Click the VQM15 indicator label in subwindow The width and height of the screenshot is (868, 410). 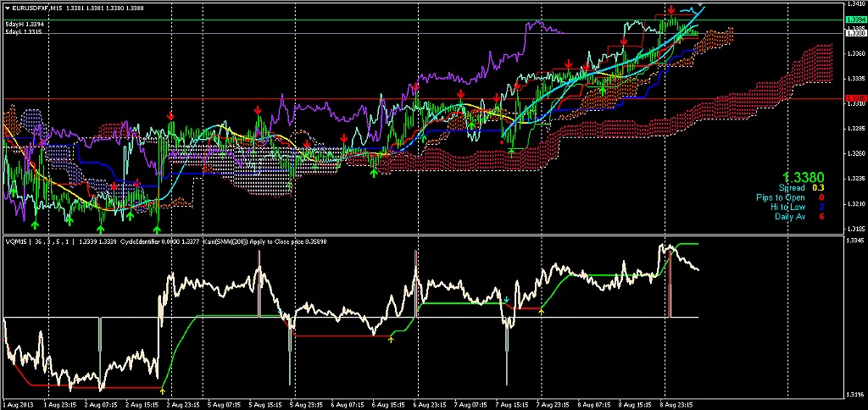[15, 241]
